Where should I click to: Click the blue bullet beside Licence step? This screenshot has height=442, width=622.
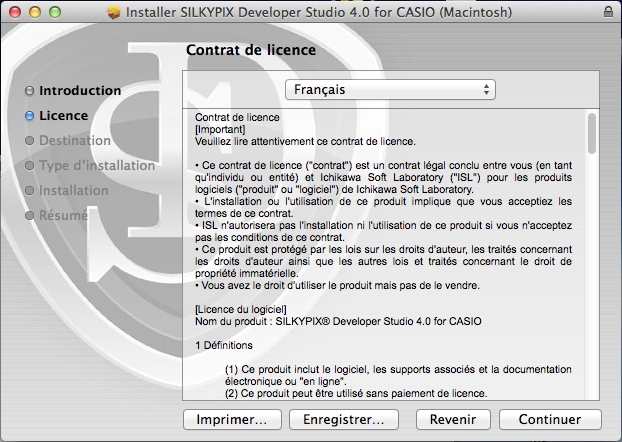[30, 116]
